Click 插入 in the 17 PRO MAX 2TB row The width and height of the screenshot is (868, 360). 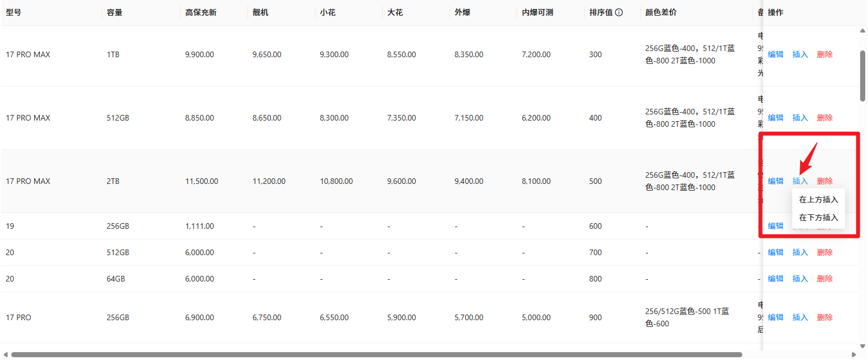tap(800, 181)
